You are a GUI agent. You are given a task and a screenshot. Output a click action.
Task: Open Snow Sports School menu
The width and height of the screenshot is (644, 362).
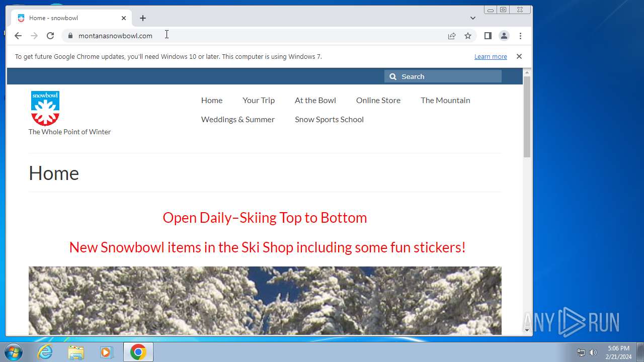pyautogui.click(x=329, y=119)
